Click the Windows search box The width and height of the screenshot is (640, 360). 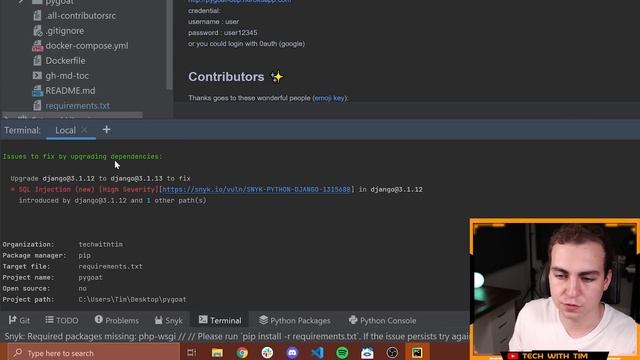(x=94, y=353)
